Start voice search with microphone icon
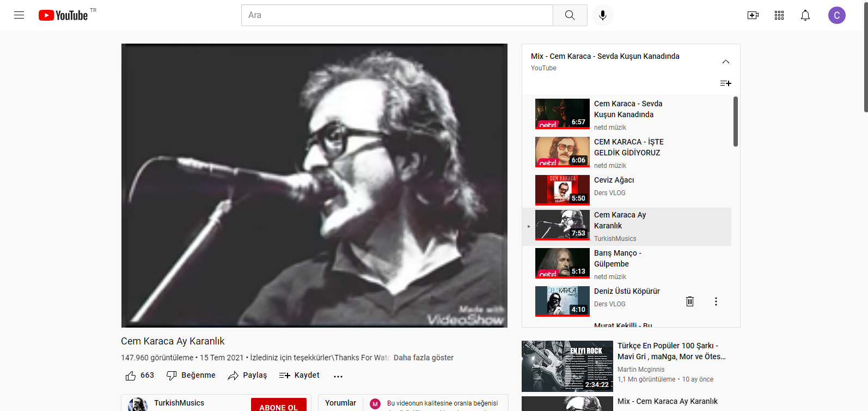 (603, 15)
